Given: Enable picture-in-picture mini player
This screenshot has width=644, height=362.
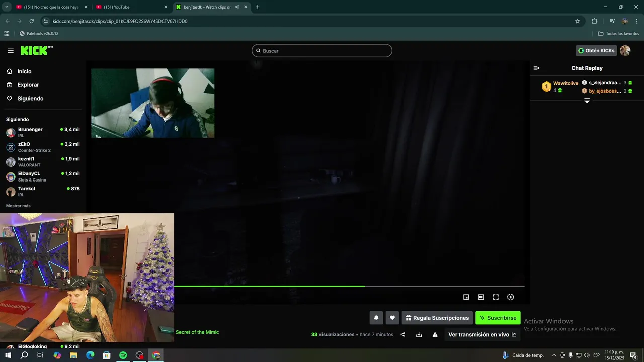Looking at the screenshot, I should pos(466,297).
